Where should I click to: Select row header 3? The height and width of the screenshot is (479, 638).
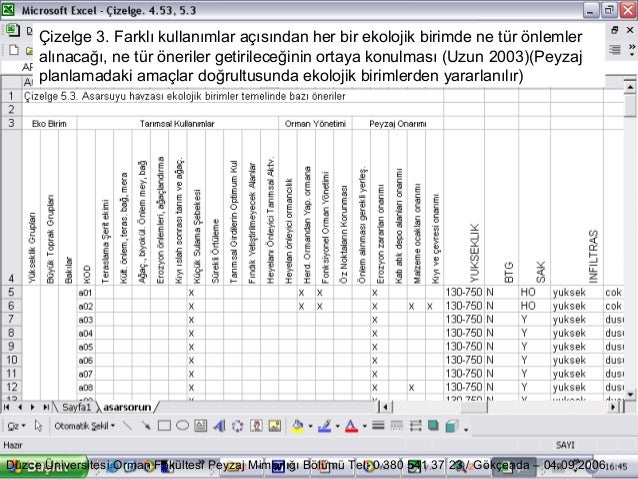(x=11, y=123)
